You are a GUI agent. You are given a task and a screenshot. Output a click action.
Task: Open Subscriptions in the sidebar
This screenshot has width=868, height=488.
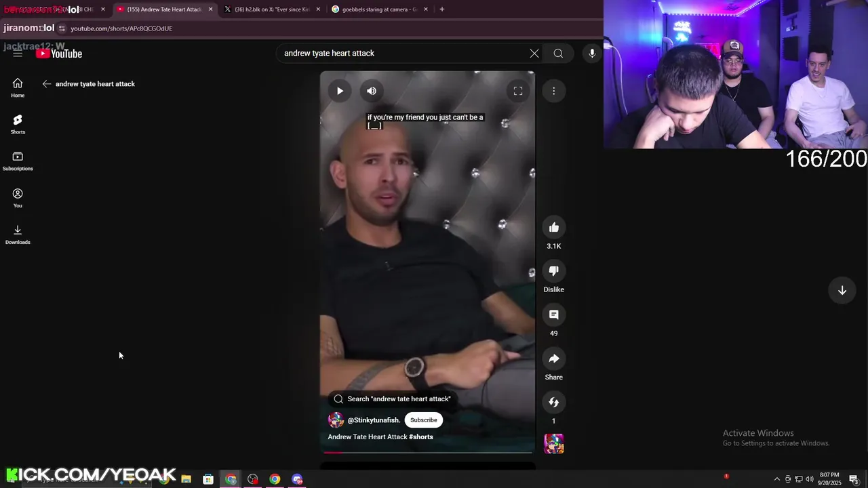coord(18,161)
